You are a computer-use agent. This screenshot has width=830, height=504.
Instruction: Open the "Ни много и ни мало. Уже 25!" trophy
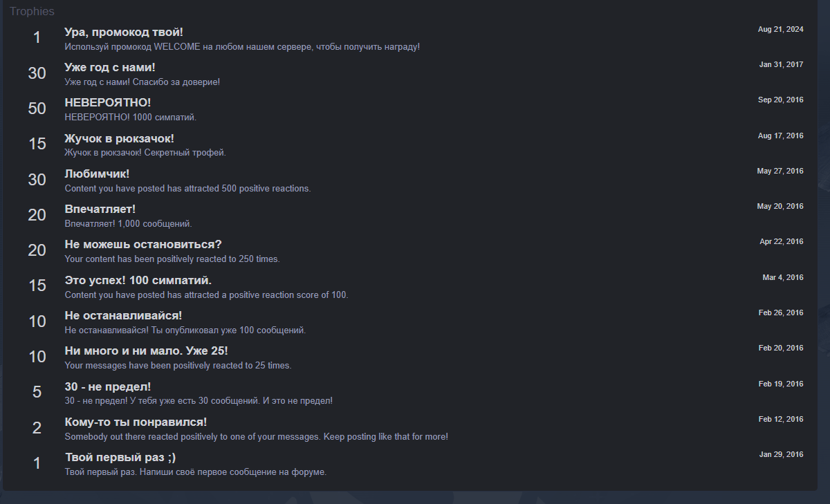(x=146, y=351)
